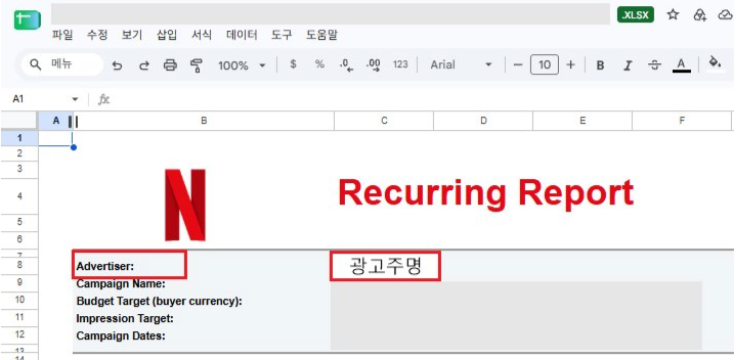Click the blue selection handle of A1
The height and width of the screenshot is (360, 742).
click(x=73, y=147)
